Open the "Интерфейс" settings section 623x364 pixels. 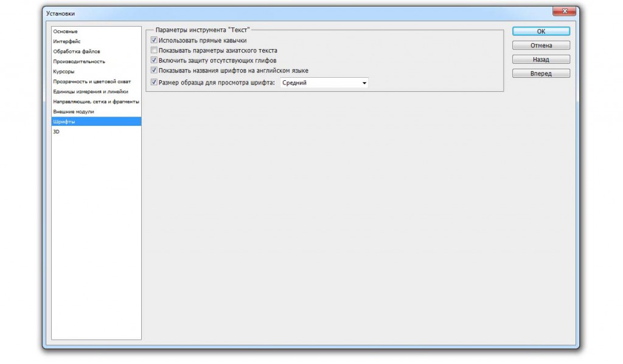pyautogui.click(x=67, y=41)
